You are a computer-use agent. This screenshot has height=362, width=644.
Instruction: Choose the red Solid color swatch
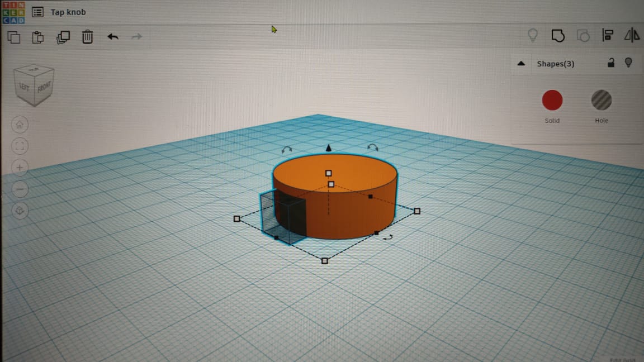pyautogui.click(x=552, y=100)
